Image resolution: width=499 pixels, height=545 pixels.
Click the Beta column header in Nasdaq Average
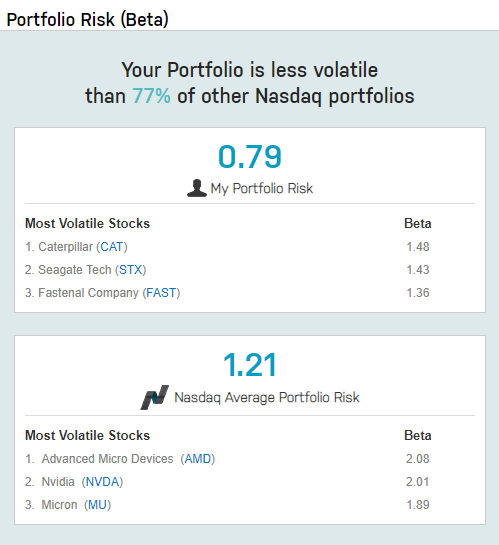coord(418,436)
